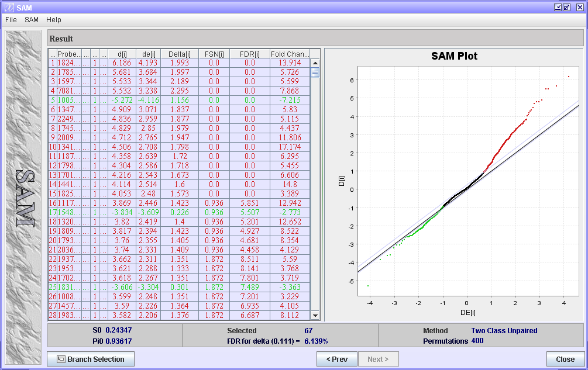The image size is (588, 370).
Task: Click the Permutations value 400
Action: point(477,341)
